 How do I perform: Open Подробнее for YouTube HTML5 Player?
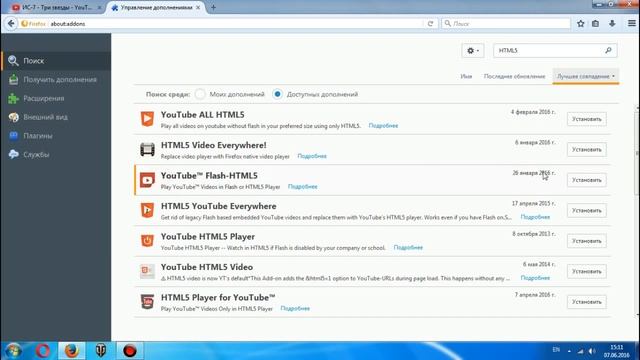(408, 247)
